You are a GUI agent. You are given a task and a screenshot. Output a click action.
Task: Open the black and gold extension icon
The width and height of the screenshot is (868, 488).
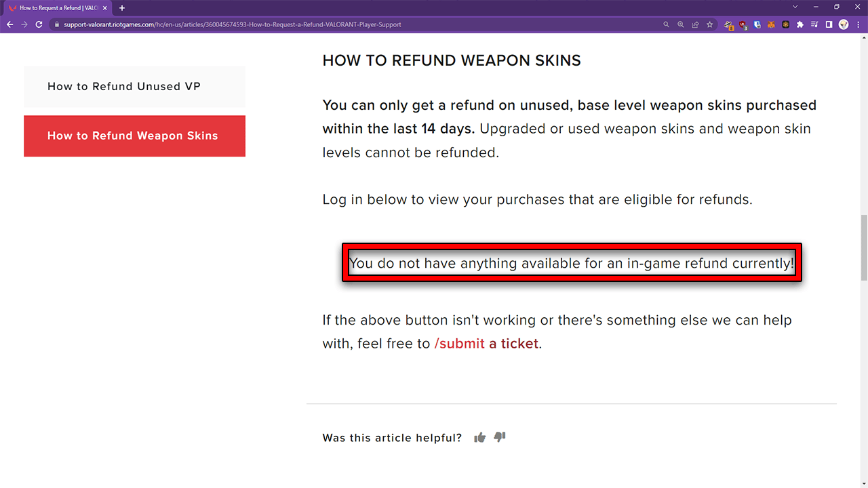point(786,24)
